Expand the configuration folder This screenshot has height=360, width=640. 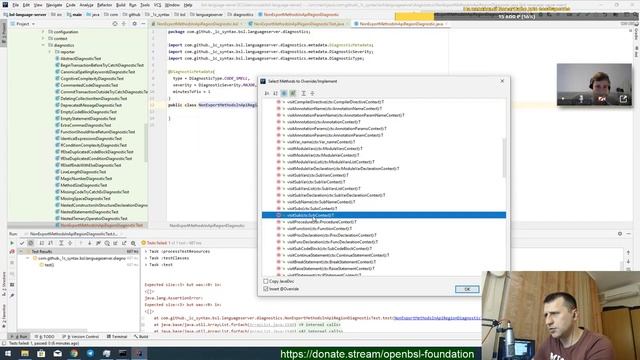click(43, 32)
